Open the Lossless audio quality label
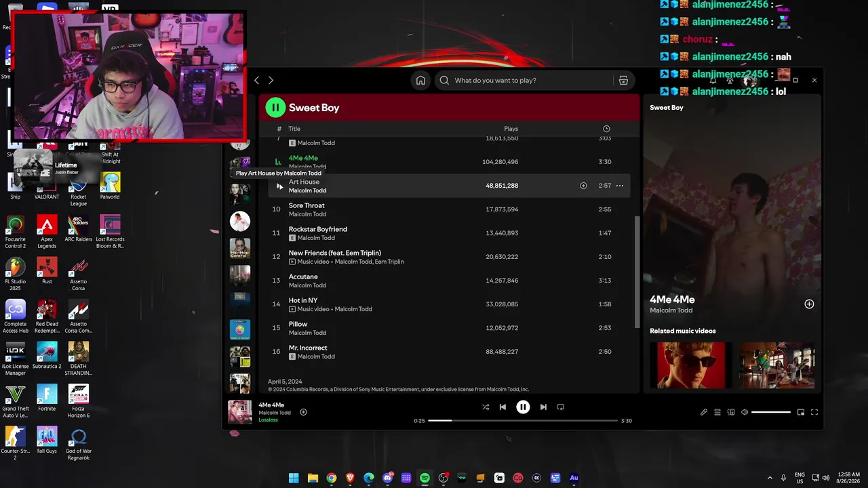This screenshot has height=488, width=868. tap(269, 420)
